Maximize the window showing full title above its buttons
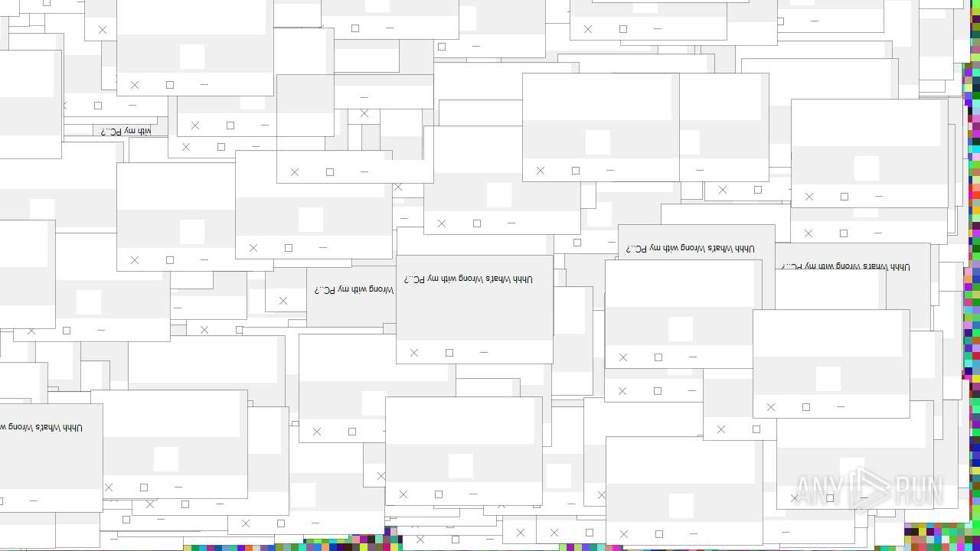The width and height of the screenshot is (980, 551). (449, 353)
